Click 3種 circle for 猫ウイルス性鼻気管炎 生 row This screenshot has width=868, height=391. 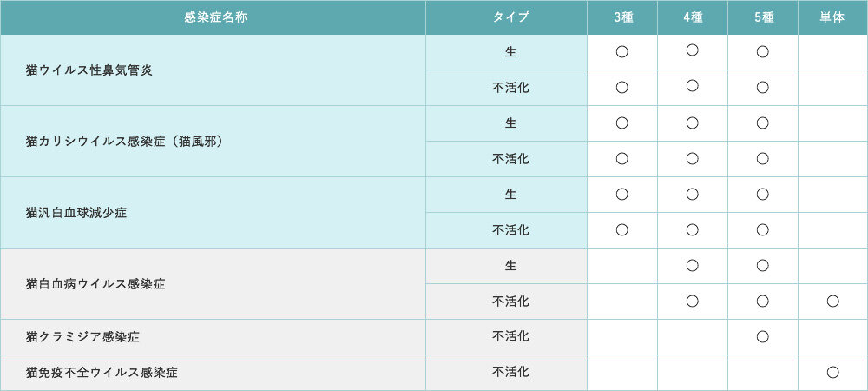(x=622, y=51)
